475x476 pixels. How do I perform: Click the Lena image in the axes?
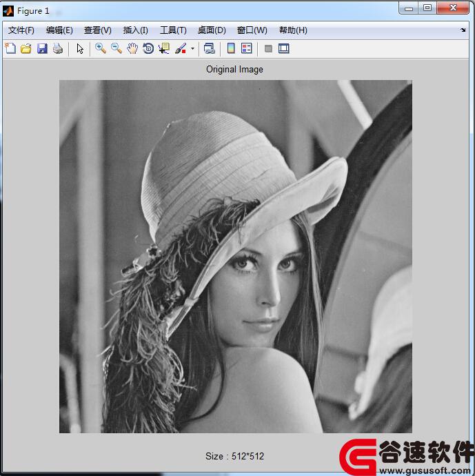(236, 257)
